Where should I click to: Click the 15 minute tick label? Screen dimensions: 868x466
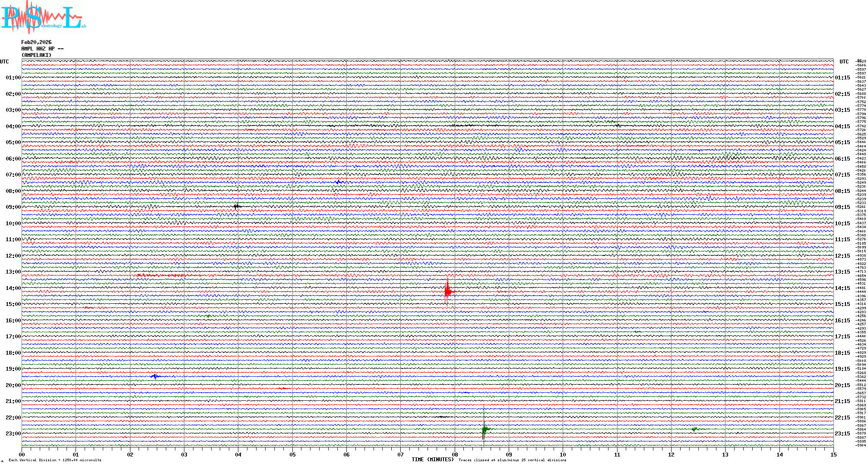coord(833,454)
